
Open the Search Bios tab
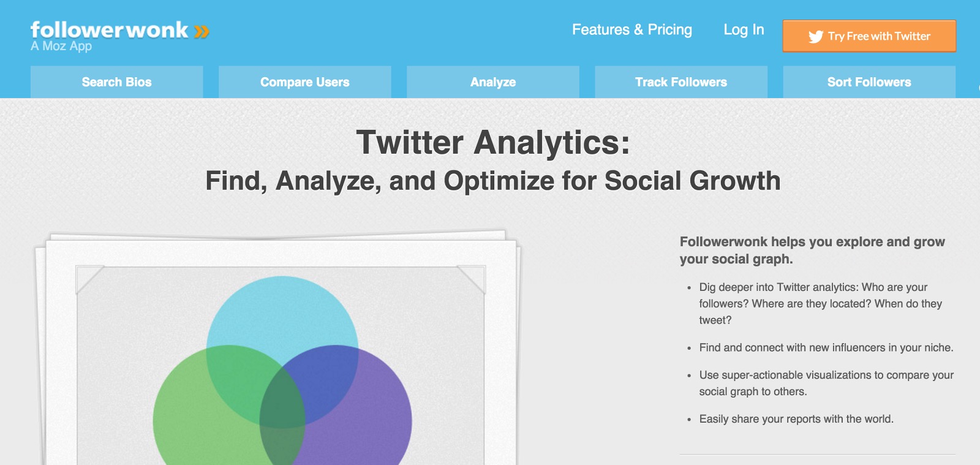click(x=116, y=82)
